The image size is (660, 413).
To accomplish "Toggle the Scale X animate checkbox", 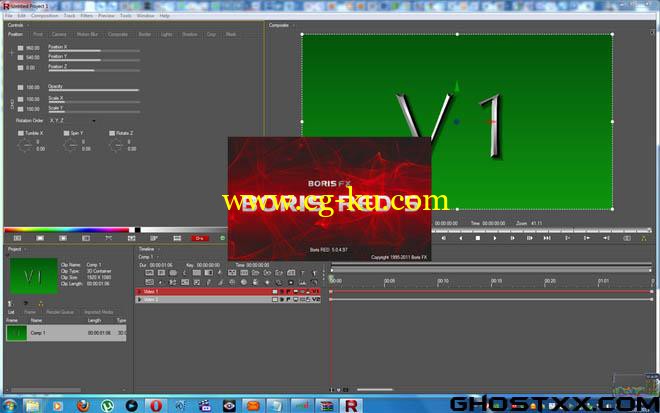I will (20, 99).
